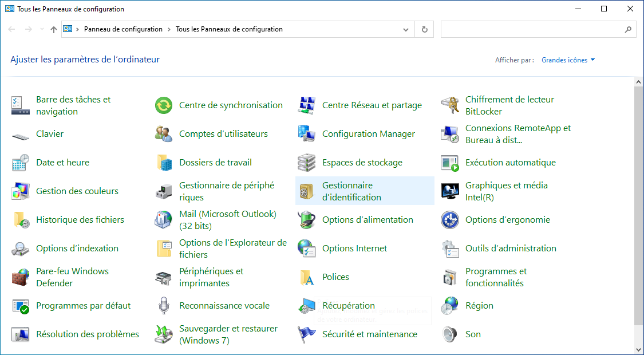Click the Sécurité et maintenance flag icon

point(306,334)
